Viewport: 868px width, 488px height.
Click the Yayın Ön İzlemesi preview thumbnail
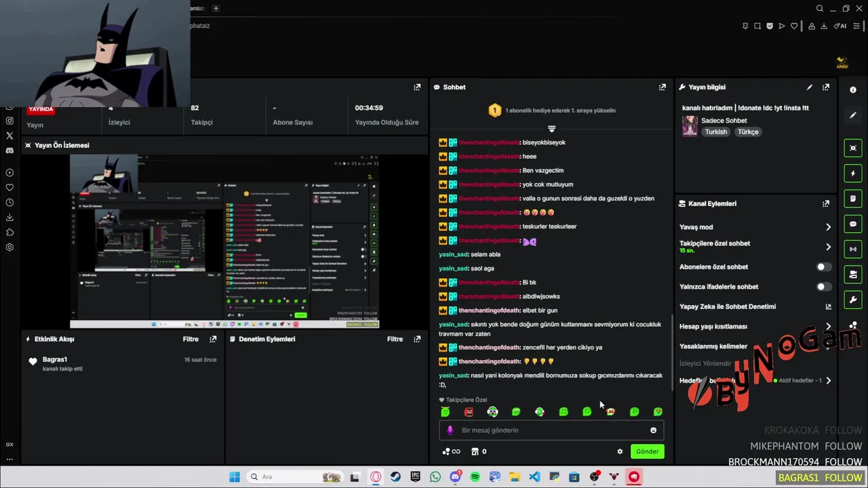point(224,241)
